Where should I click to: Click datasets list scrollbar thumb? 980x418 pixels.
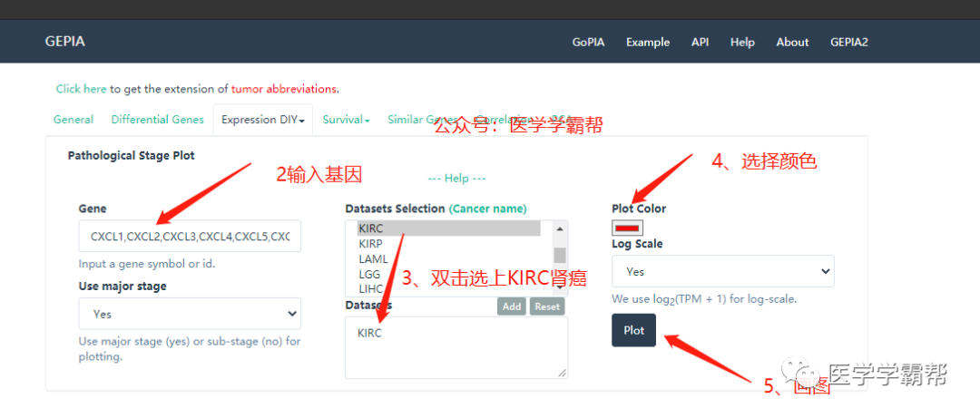tap(560, 255)
